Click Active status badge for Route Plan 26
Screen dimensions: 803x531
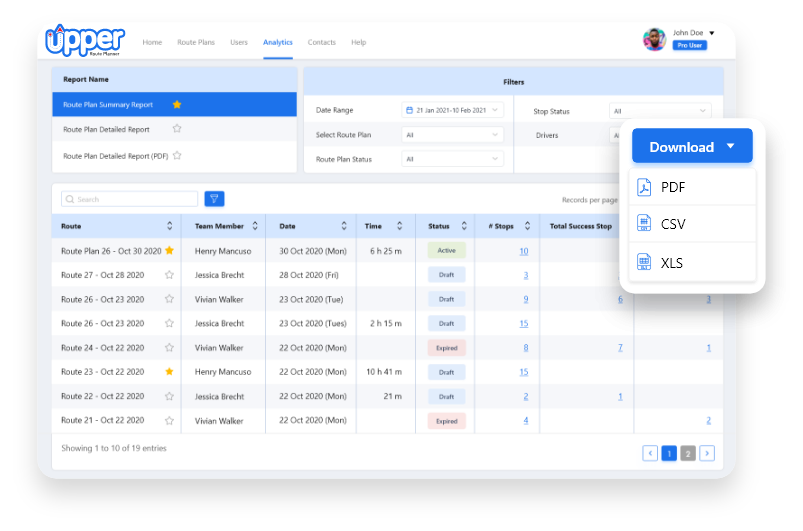pyautogui.click(x=447, y=250)
